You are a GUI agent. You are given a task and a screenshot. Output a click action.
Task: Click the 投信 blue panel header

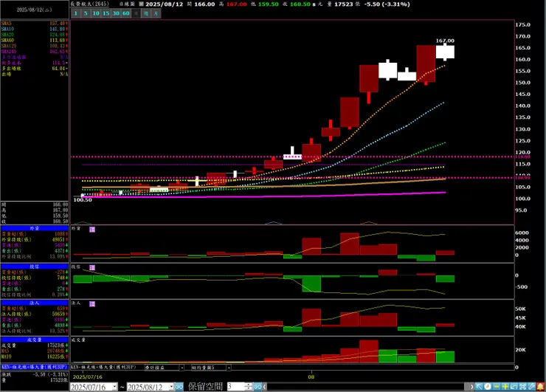[35, 267]
